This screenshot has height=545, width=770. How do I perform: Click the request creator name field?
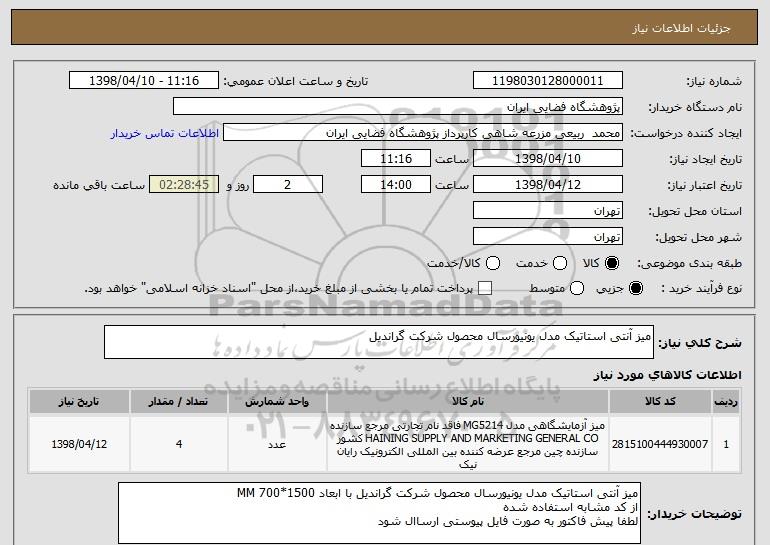point(423,133)
